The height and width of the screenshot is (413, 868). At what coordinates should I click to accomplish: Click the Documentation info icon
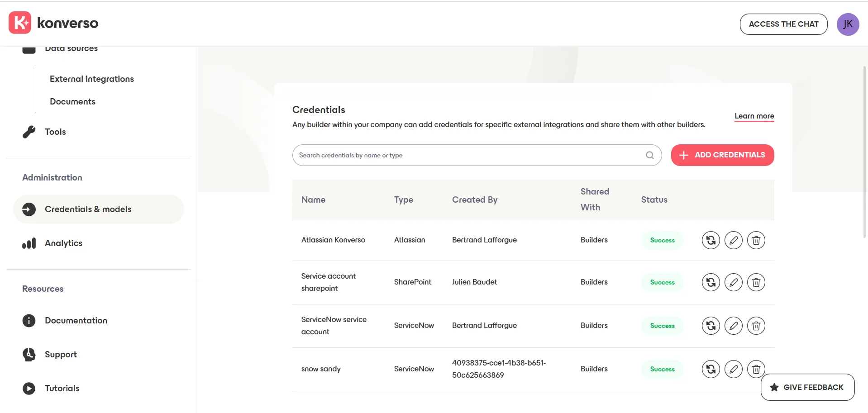coord(29,320)
